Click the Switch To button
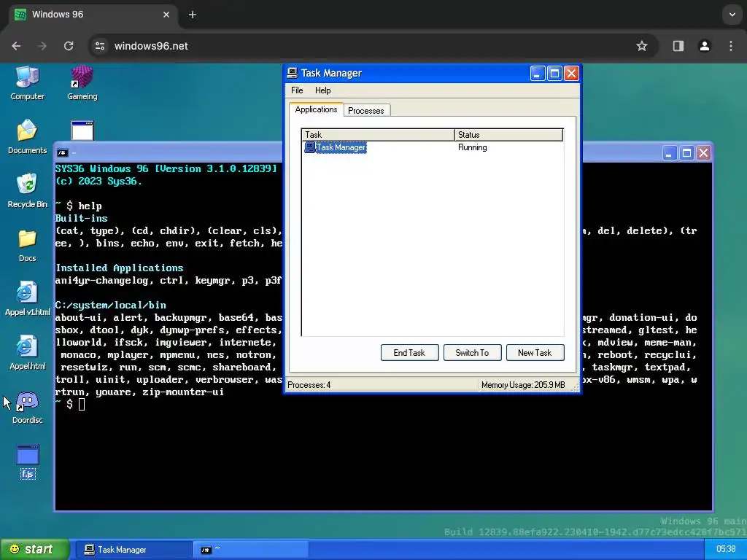The width and height of the screenshot is (747, 560). (472, 353)
